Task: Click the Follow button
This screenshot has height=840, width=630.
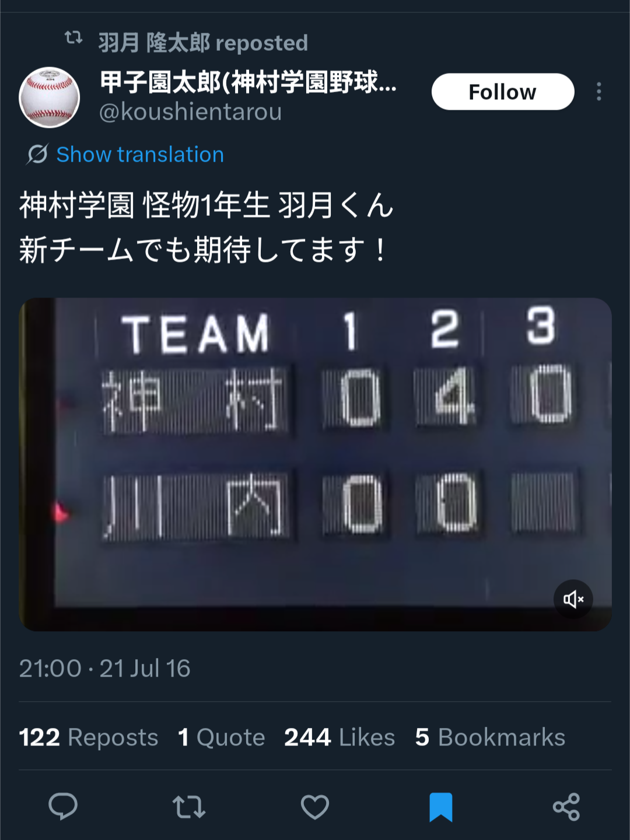Action: [x=503, y=92]
